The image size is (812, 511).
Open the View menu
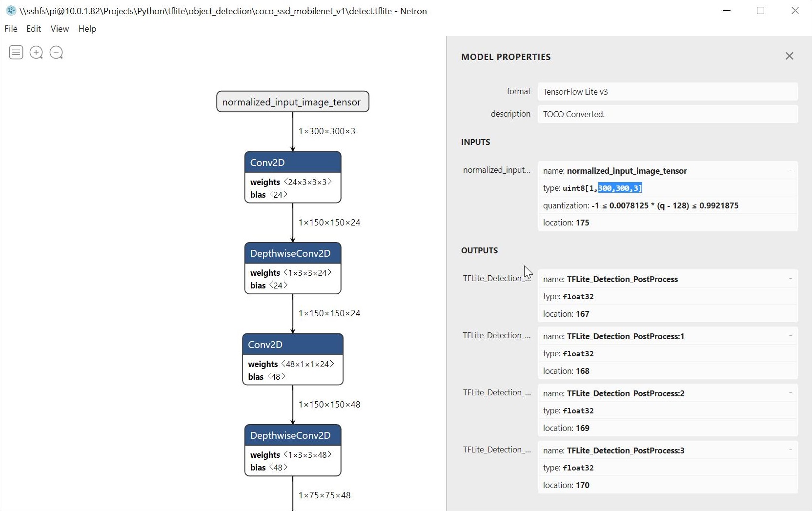pyautogui.click(x=60, y=29)
